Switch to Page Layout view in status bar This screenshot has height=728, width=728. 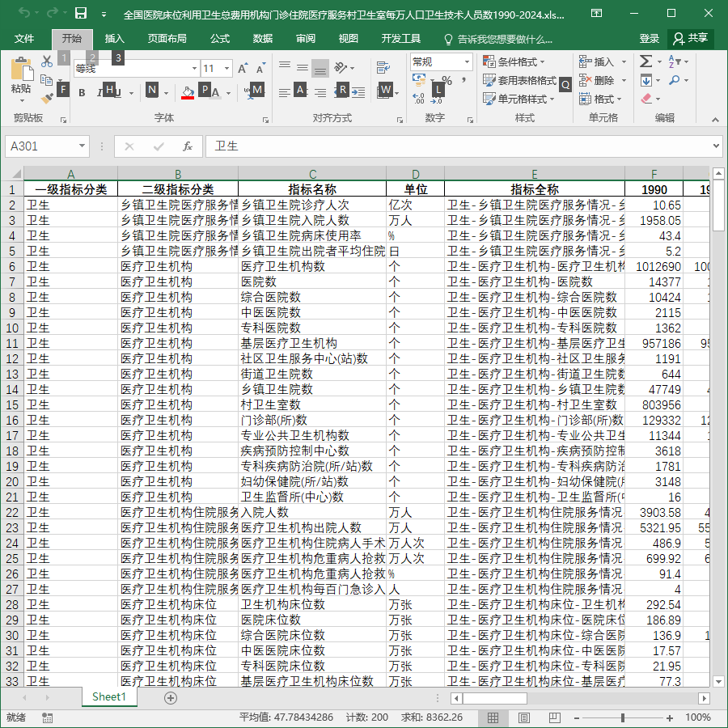coord(523,717)
